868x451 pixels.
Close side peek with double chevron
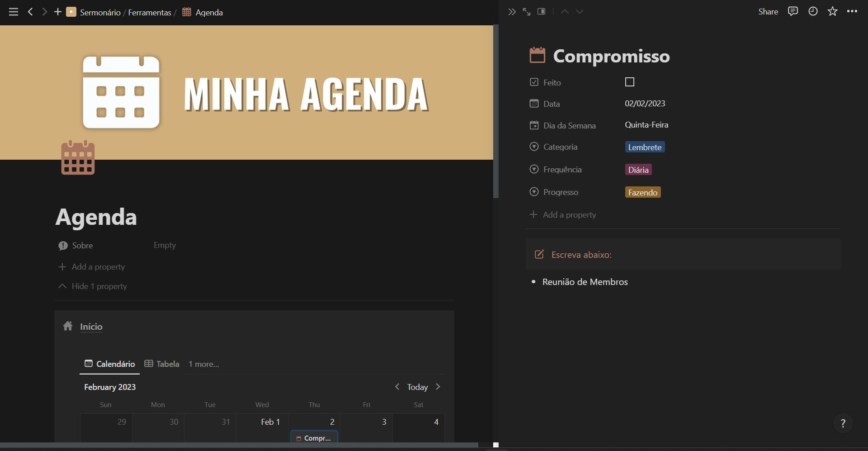(512, 12)
